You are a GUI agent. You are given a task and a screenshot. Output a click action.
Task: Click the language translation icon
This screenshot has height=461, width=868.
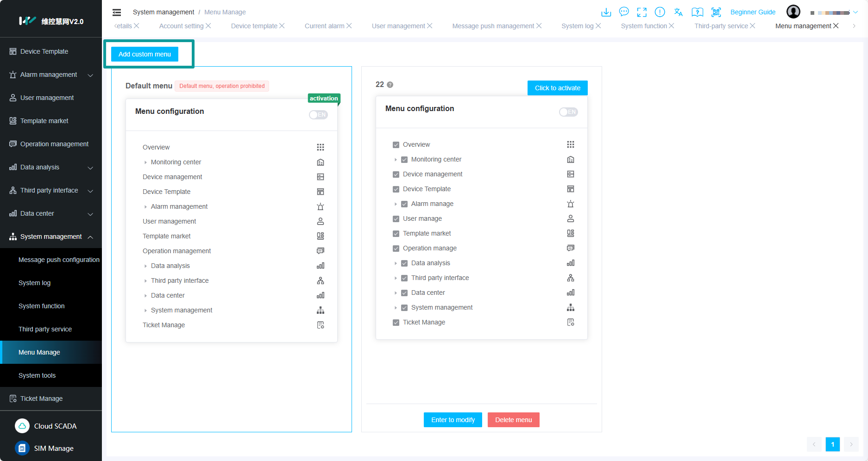click(678, 12)
